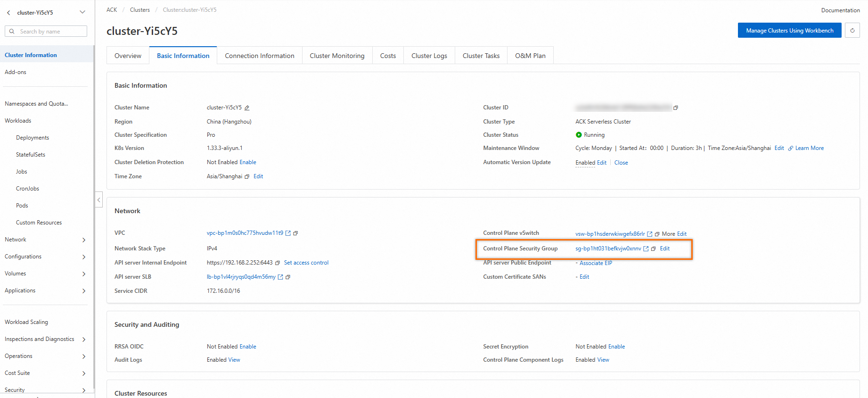Click the chain-link icon beside Learn More
The image size is (868, 398).
coord(791,149)
